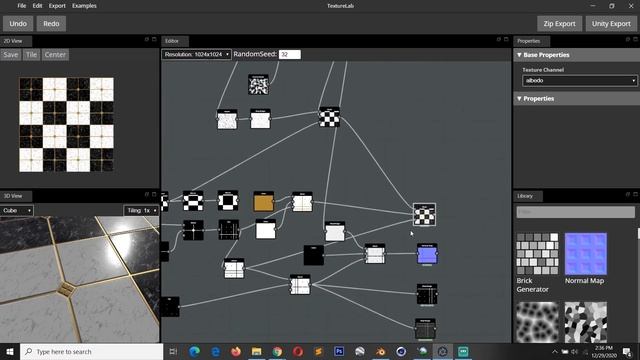Select the Editor tab
Screen dimensions: 640x360
[x=175, y=41]
